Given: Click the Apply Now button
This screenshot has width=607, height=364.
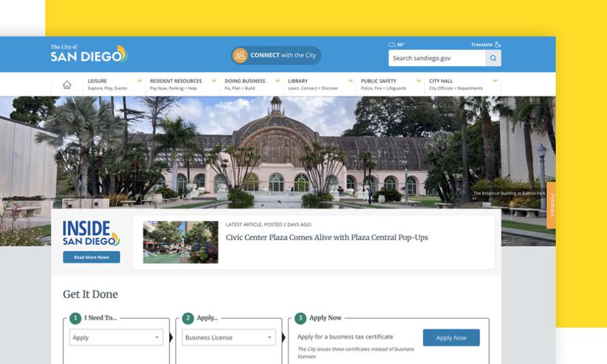Looking at the screenshot, I should (x=451, y=337).
